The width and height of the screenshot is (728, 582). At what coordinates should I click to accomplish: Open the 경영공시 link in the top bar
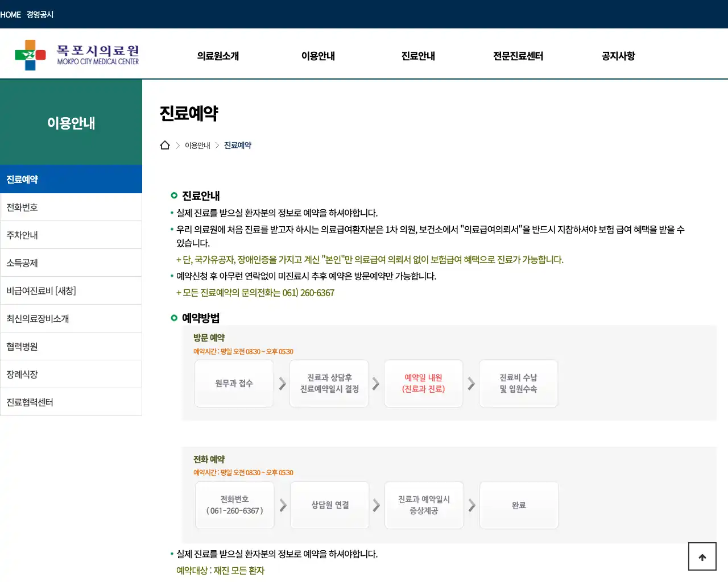pos(39,14)
